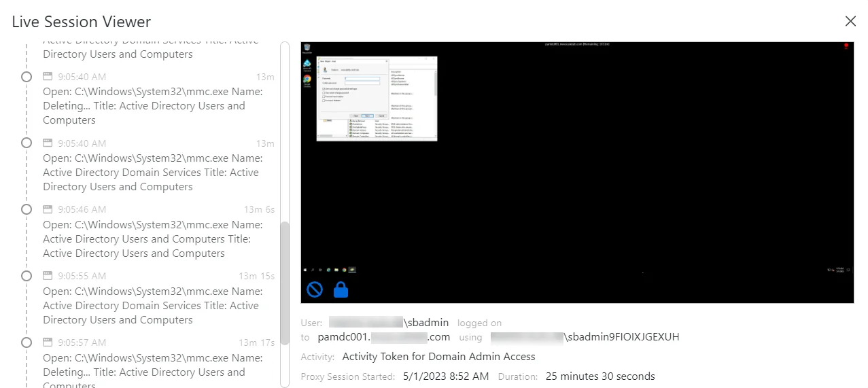Image resolution: width=868 pixels, height=388 pixels.
Task: Select timeline marker for 9:05:46 AM event
Action: [x=27, y=209]
